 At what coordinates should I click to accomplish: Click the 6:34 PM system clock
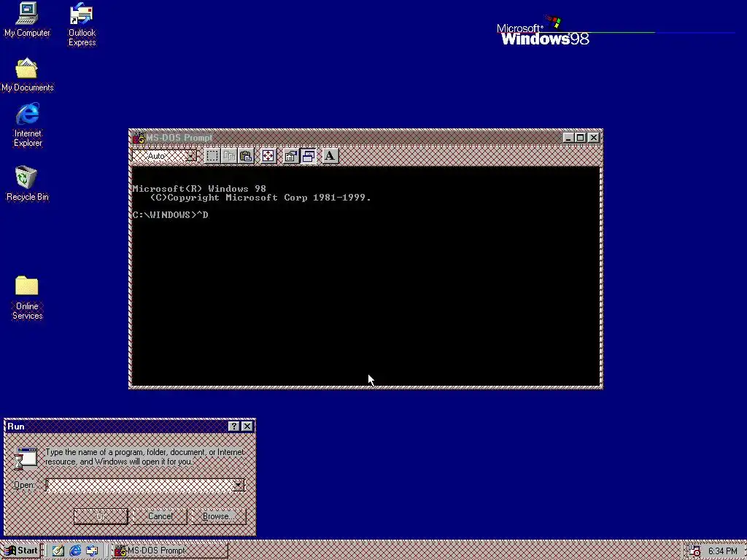coord(723,551)
